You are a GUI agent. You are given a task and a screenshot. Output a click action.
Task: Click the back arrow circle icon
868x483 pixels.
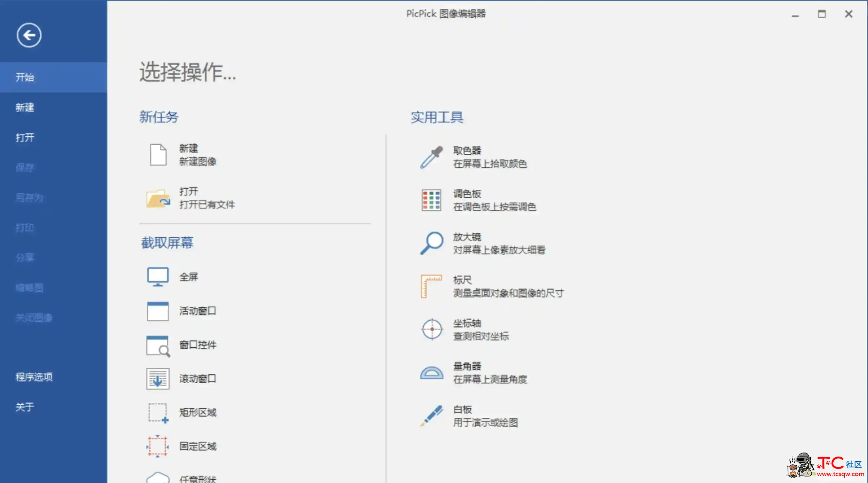(x=29, y=35)
